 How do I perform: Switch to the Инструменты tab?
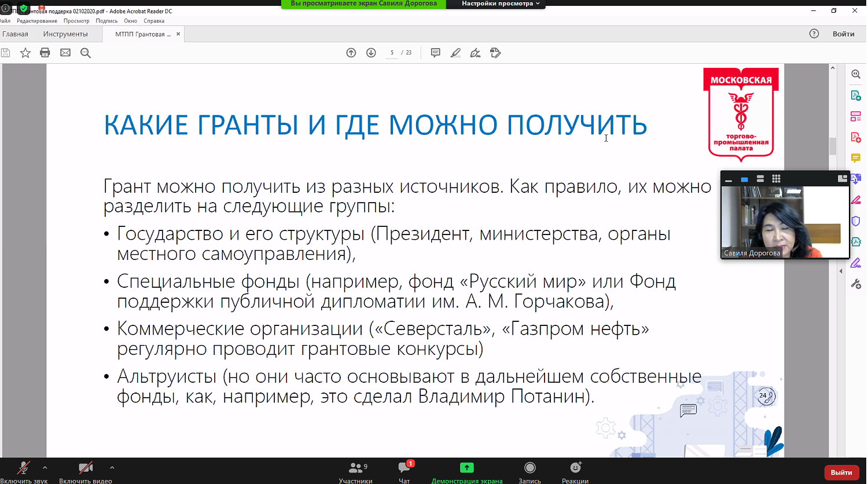(65, 34)
